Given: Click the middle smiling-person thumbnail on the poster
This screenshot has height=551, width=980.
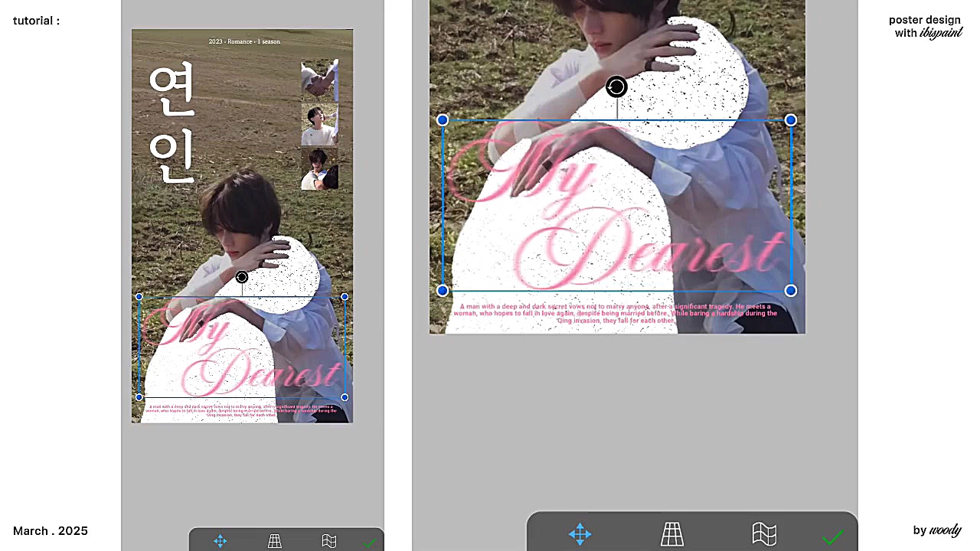Looking at the screenshot, I should tap(319, 126).
